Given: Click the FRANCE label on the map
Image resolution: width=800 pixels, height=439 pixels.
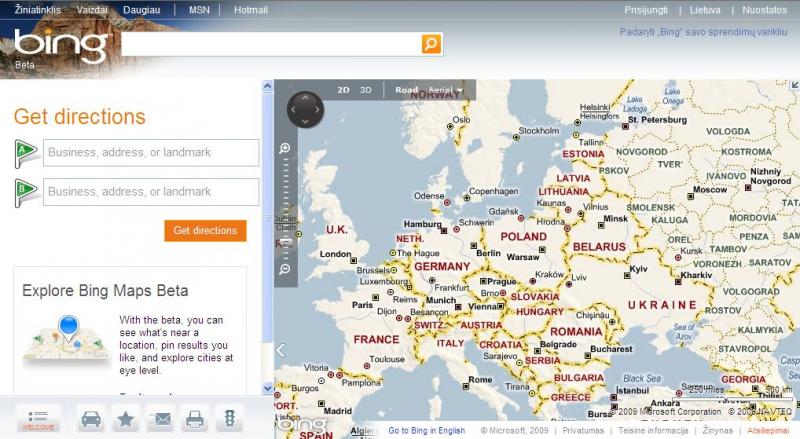Looking at the screenshot, I should tap(377, 339).
